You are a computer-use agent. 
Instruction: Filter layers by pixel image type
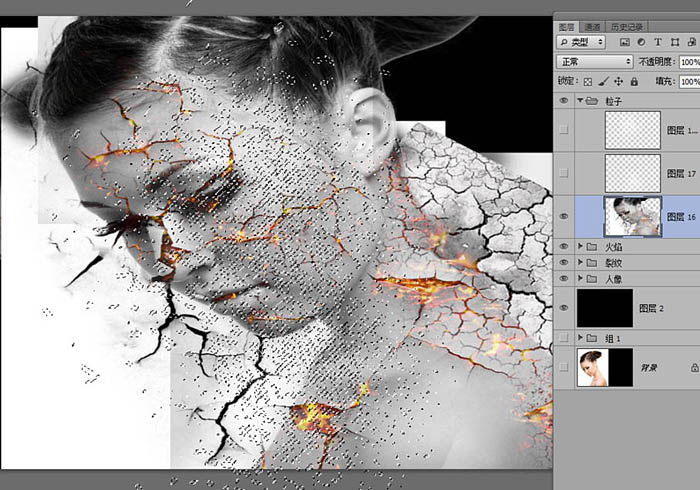tap(625, 42)
